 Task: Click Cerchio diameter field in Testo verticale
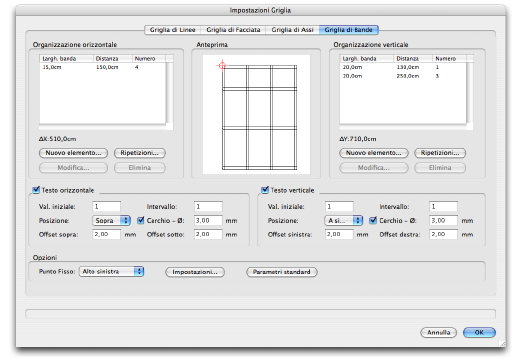pos(443,220)
